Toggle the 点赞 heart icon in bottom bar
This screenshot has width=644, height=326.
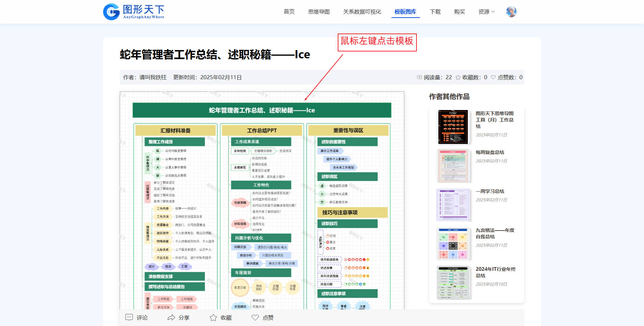pos(255,317)
